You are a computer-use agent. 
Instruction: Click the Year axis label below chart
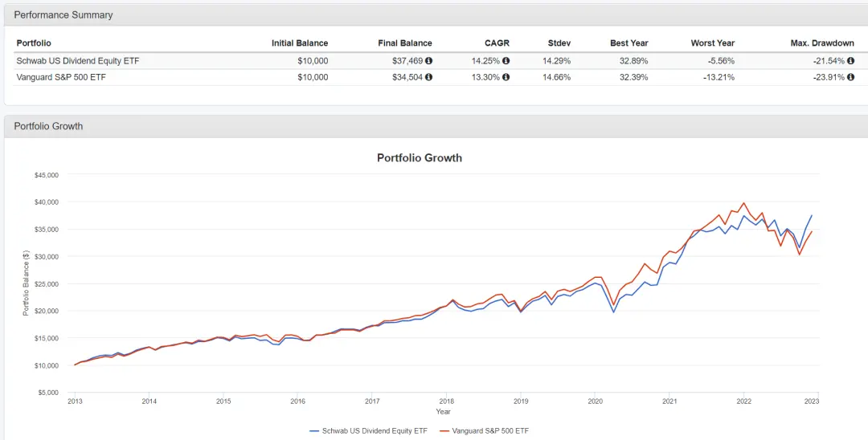(x=443, y=412)
